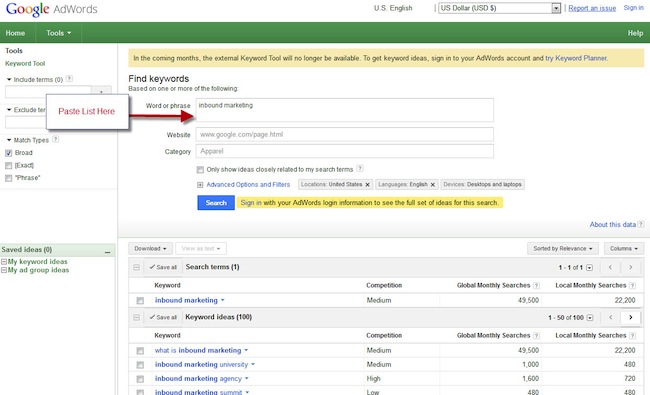Open the inbound marketing university keyword link
Screen dimensions: 650x395
(201, 364)
